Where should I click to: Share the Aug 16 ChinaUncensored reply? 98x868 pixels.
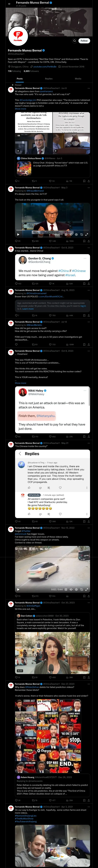point(89,315)
